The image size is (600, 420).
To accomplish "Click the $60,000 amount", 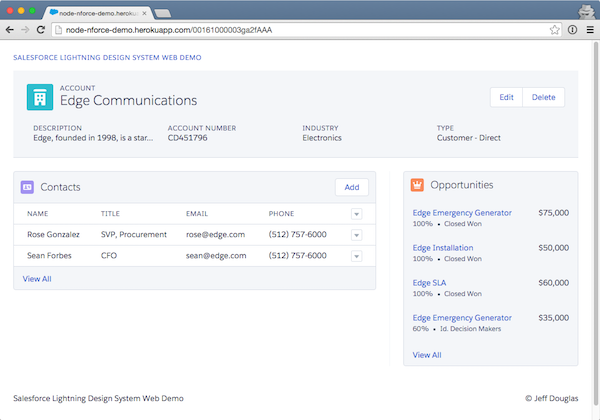I will click(553, 283).
